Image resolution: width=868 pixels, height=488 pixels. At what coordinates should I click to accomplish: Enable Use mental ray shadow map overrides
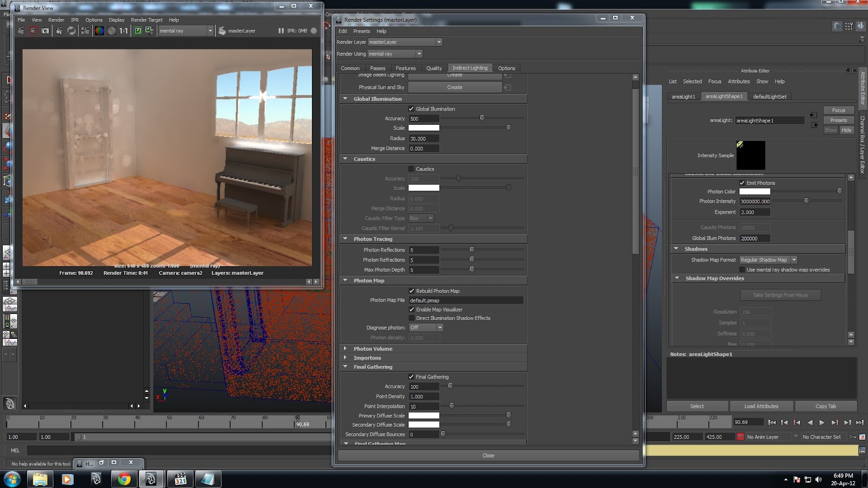(x=742, y=269)
